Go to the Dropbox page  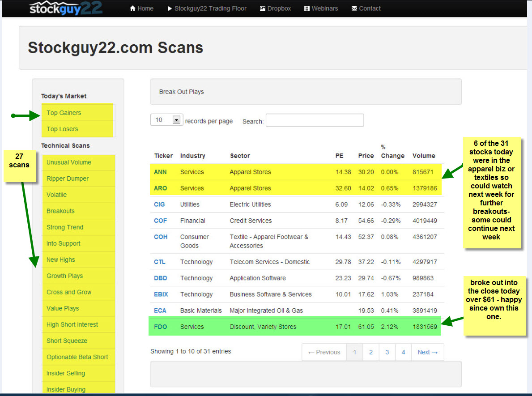coord(275,9)
